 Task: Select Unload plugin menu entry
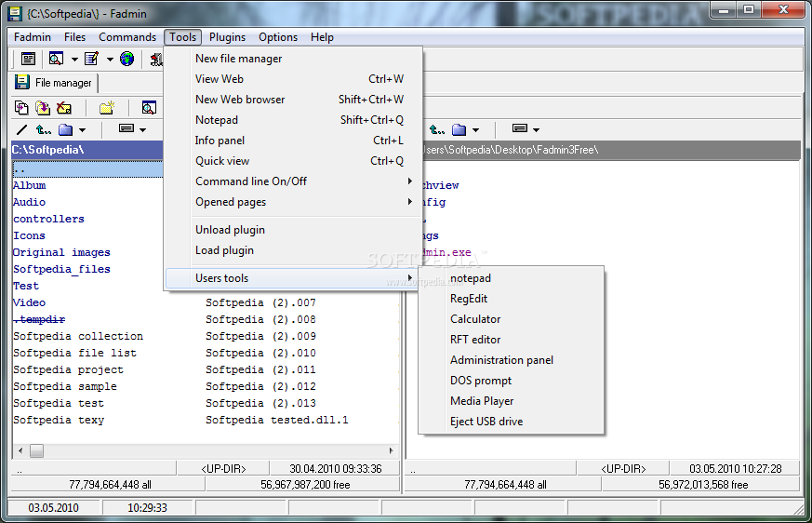[293, 230]
